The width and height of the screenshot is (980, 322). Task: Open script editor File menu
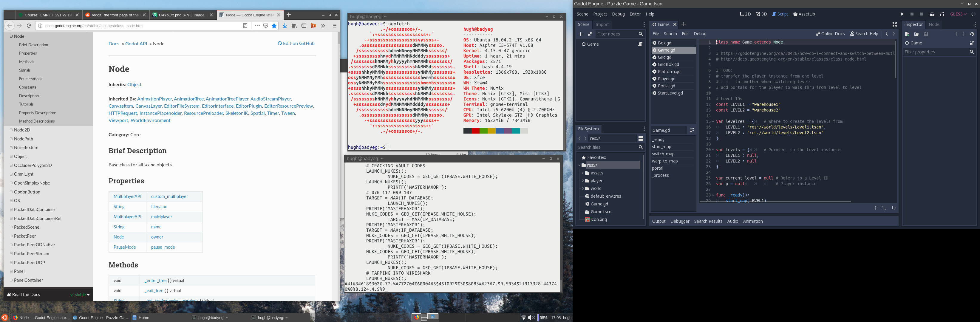click(656, 34)
